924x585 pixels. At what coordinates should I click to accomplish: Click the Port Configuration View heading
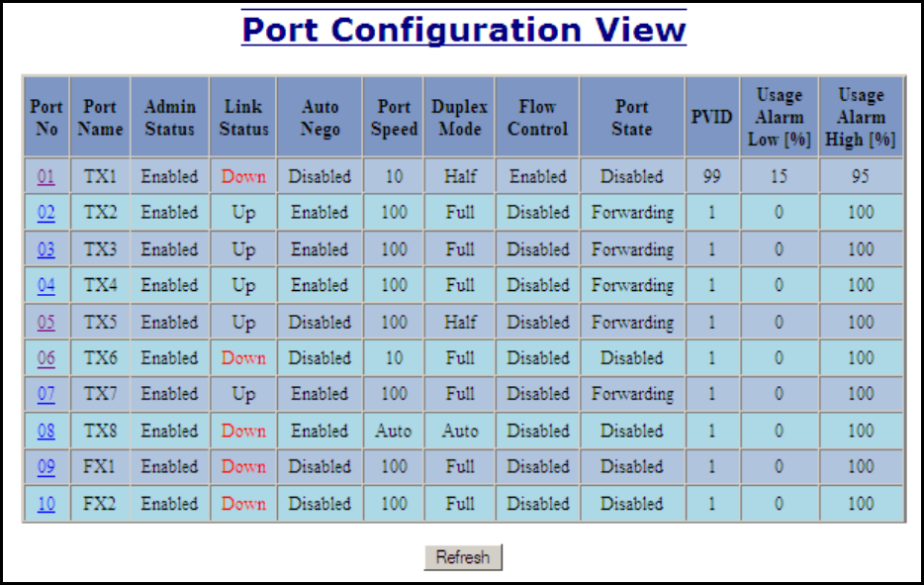click(463, 29)
